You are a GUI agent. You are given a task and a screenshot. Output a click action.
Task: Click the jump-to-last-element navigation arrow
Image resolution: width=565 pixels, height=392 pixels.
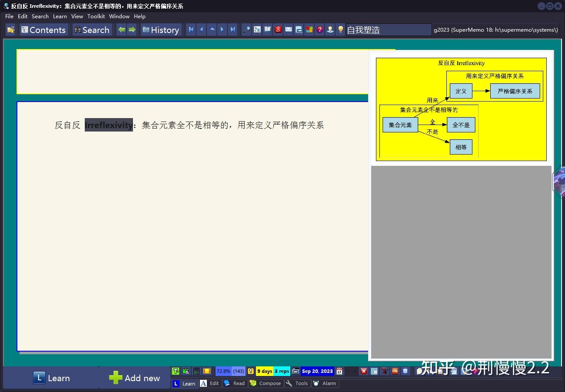coord(233,30)
